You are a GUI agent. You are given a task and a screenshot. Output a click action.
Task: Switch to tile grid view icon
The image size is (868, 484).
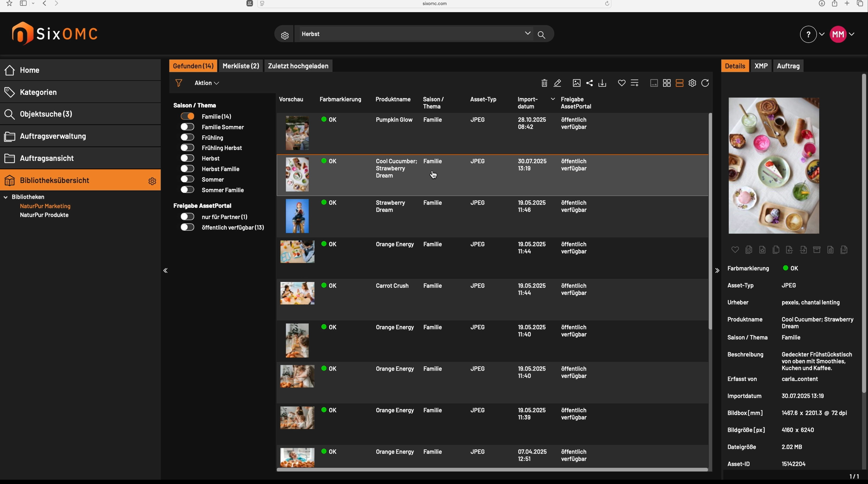click(667, 83)
